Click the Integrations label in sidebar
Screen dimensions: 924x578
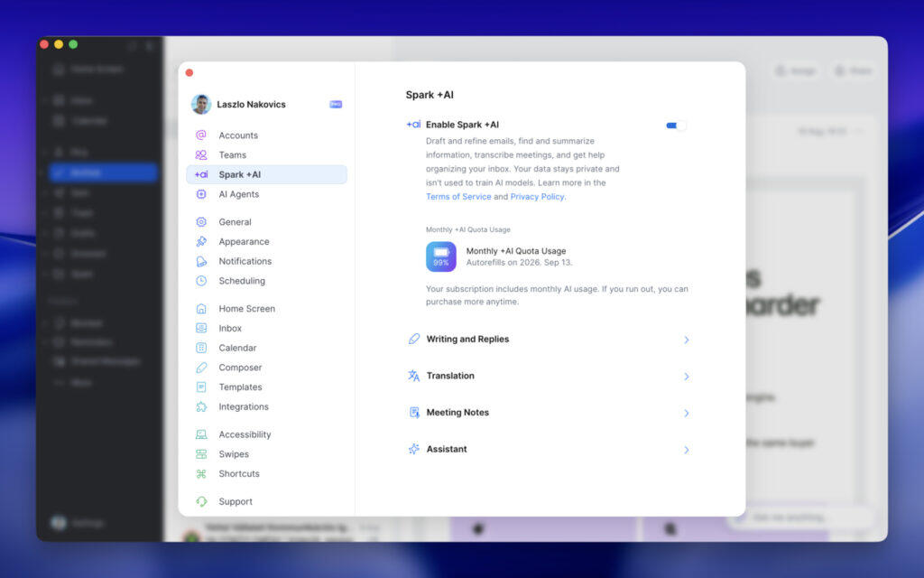tap(244, 406)
